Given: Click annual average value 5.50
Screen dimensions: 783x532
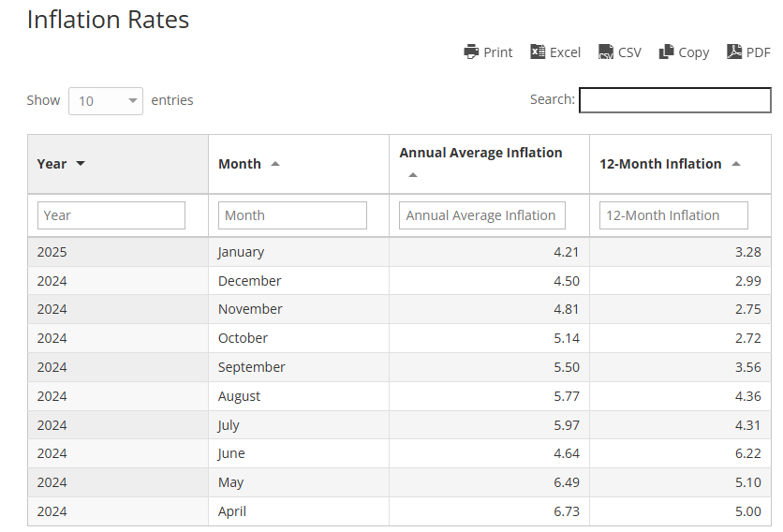Looking at the screenshot, I should [x=567, y=367].
